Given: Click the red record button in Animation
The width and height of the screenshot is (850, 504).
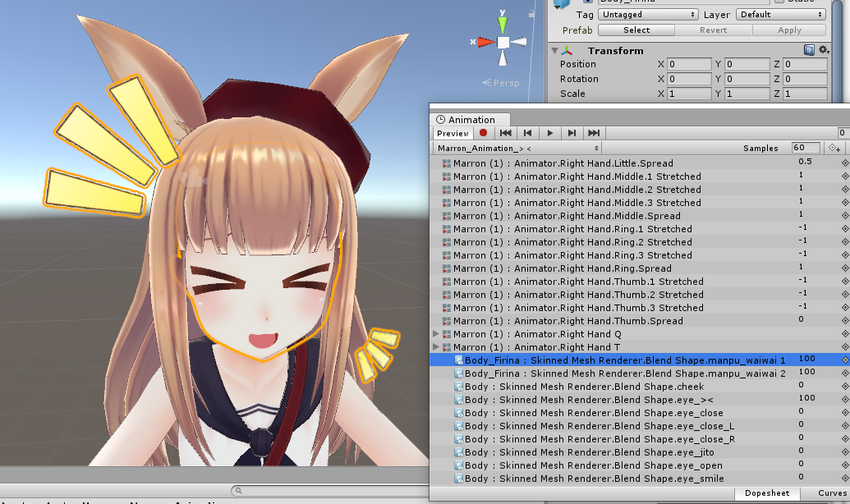Looking at the screenshot, I should (484, 133).
